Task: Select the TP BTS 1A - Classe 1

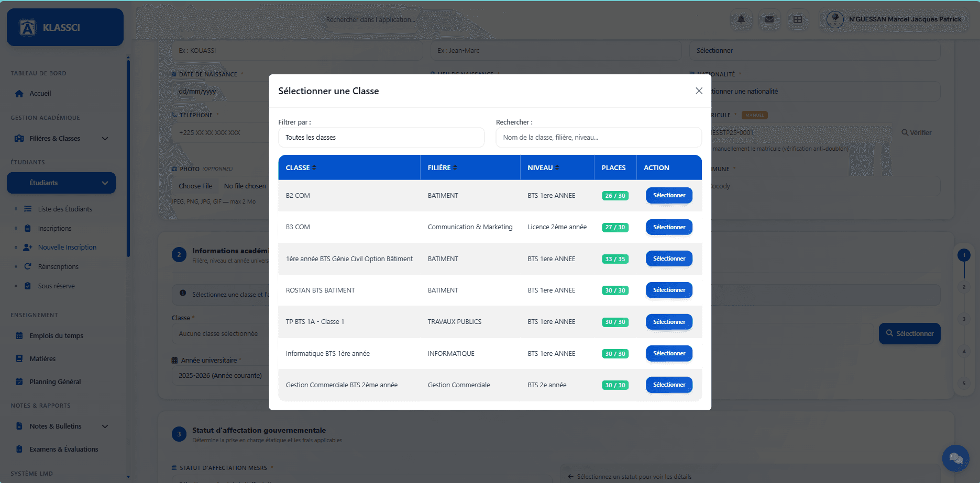Action: click(x=669, y=322)
